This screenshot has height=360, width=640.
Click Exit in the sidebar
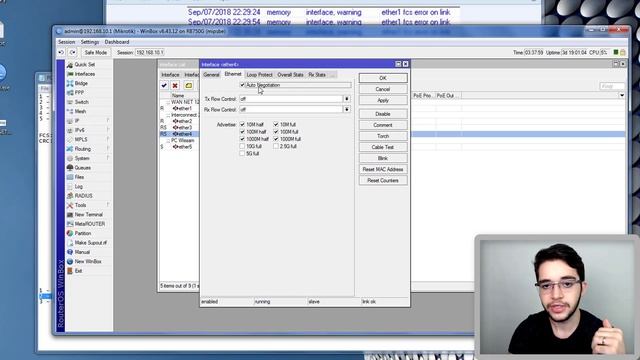[x=78, y=271]
